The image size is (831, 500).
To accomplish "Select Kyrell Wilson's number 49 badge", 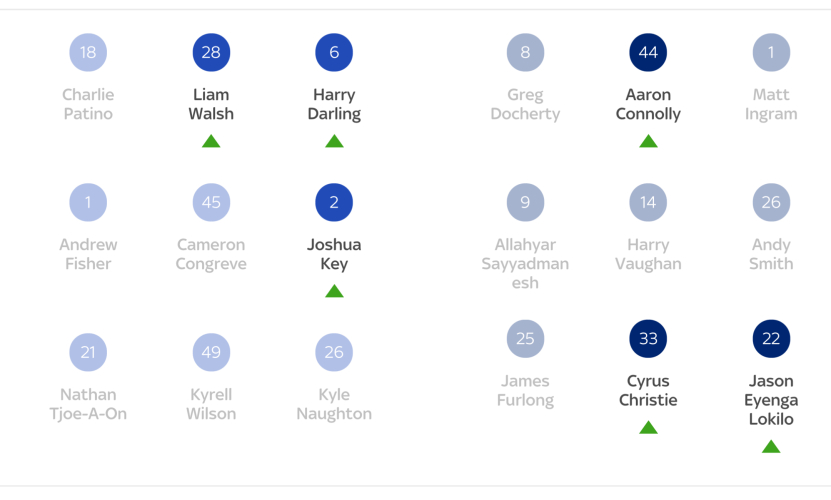I will point(211,352).
